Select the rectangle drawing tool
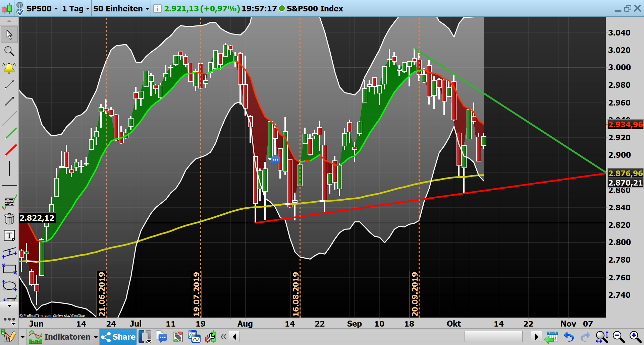 9,269
